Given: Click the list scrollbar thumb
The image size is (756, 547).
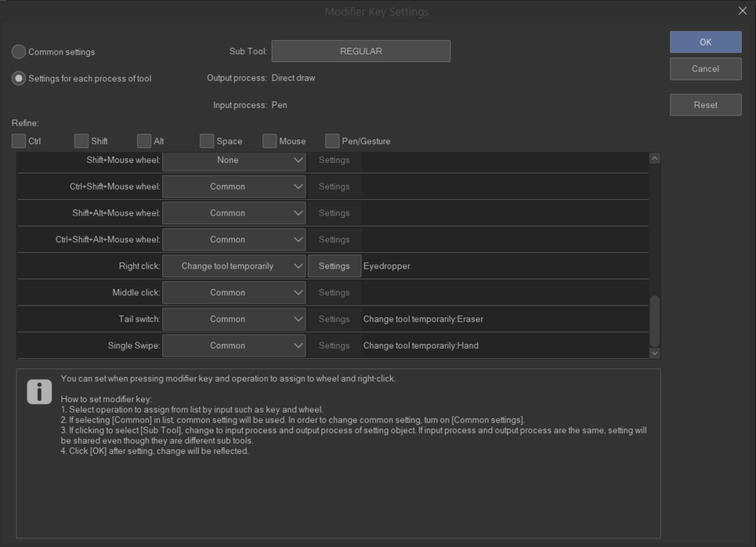Looking at the screenshot, I should tap(654, 321).
